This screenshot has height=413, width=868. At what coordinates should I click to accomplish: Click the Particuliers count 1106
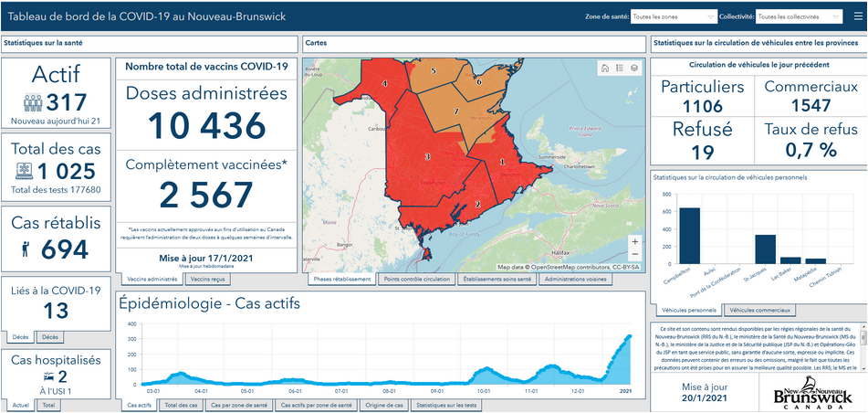[x=703, y=106]
